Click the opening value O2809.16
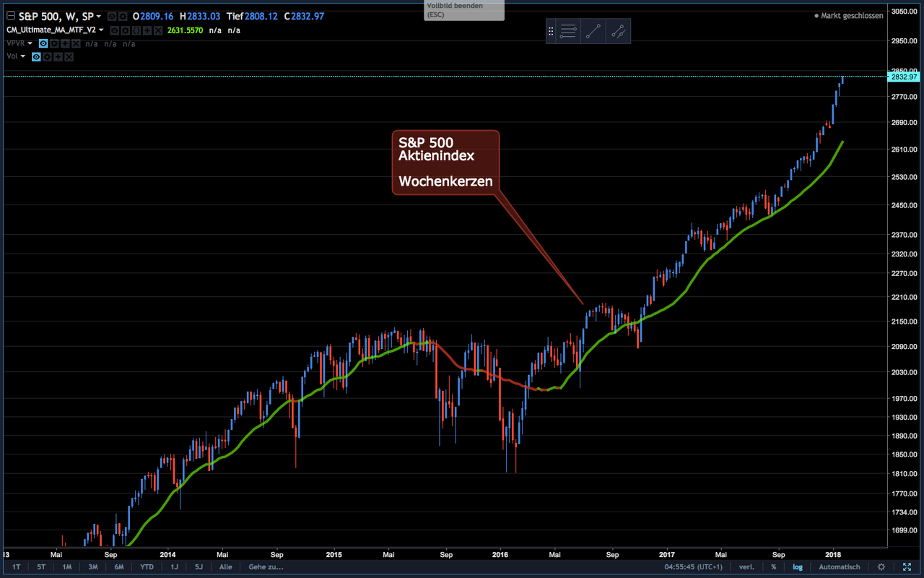924x578 pixels. pos(153,16)
